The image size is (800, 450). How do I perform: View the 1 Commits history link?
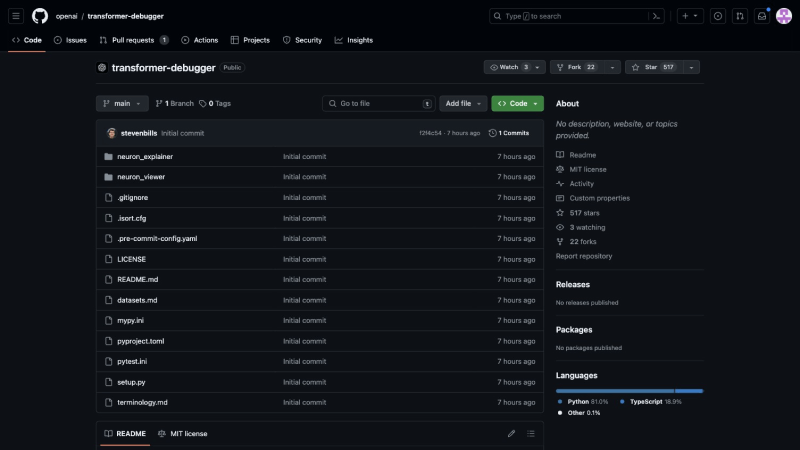(x=510, y=132)
